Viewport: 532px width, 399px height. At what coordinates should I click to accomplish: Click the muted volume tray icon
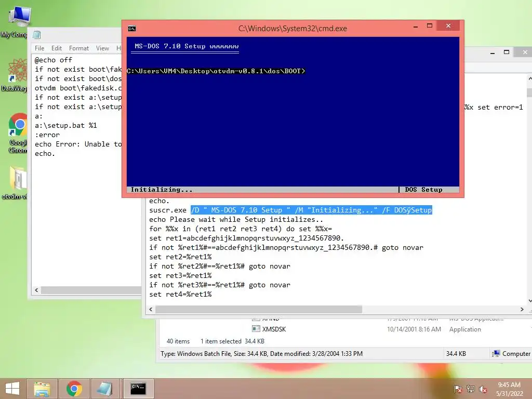click(x=483, y=389)
